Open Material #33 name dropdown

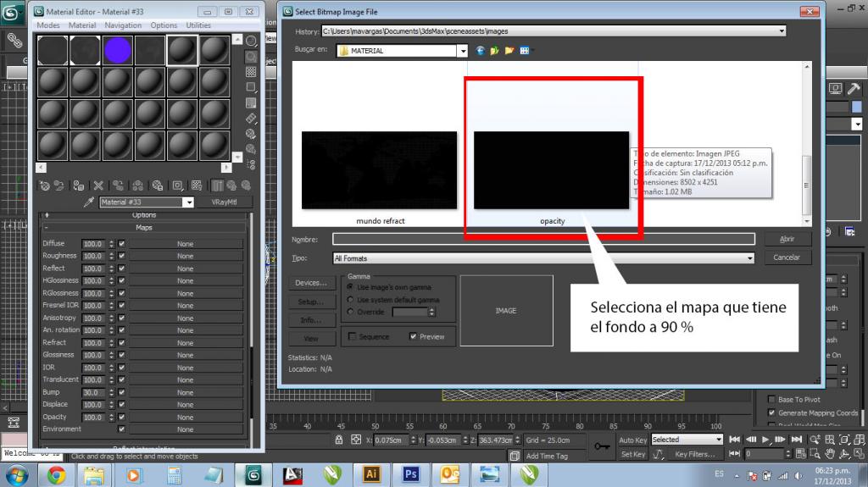[x=189, y=202]
